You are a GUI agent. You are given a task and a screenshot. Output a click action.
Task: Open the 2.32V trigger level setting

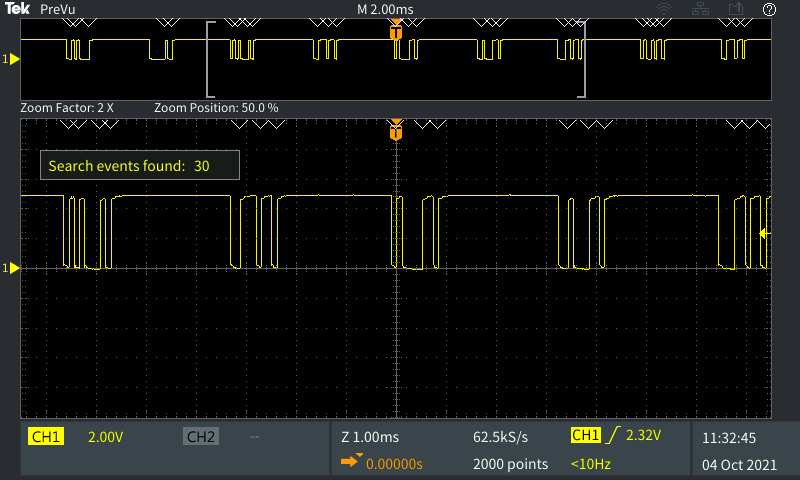(644, 436)
